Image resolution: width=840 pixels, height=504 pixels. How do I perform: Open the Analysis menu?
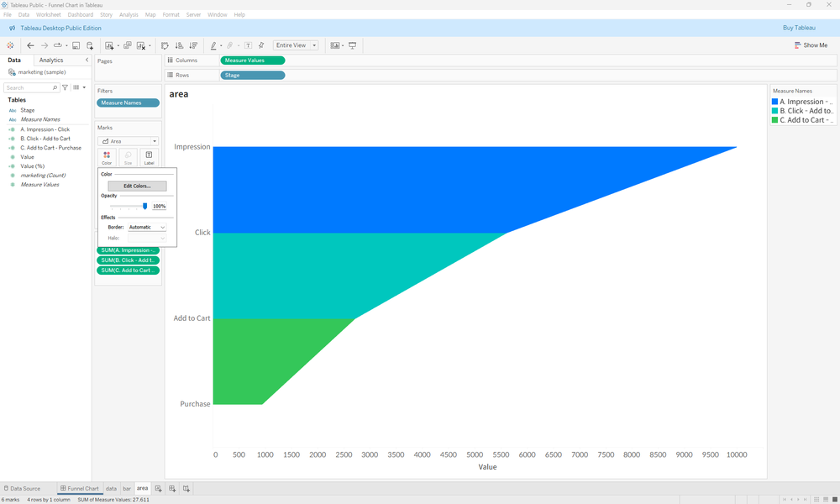128,14
